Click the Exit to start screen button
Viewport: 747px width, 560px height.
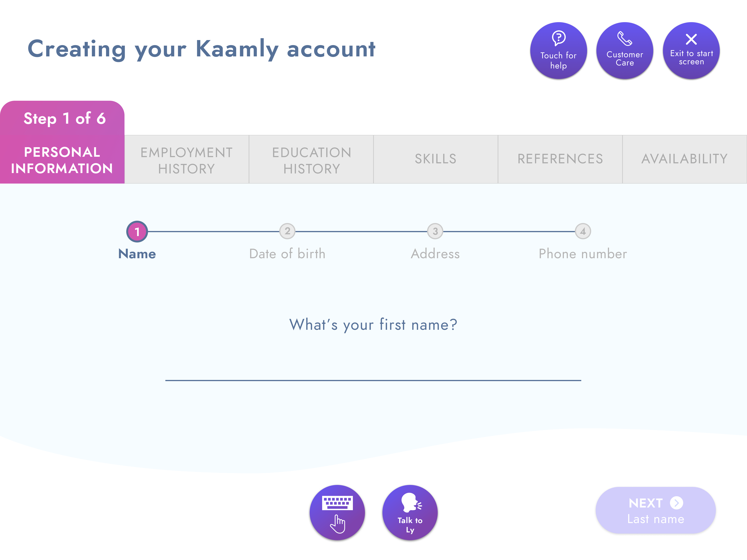click(x=691, y=51)
